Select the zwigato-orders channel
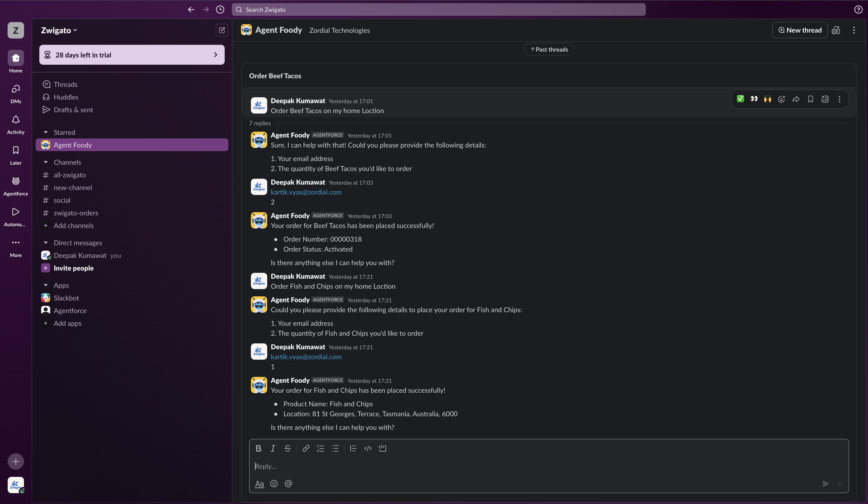Image resolution: width=868 pixels, height=504 pixels. [x=76, y=213]
